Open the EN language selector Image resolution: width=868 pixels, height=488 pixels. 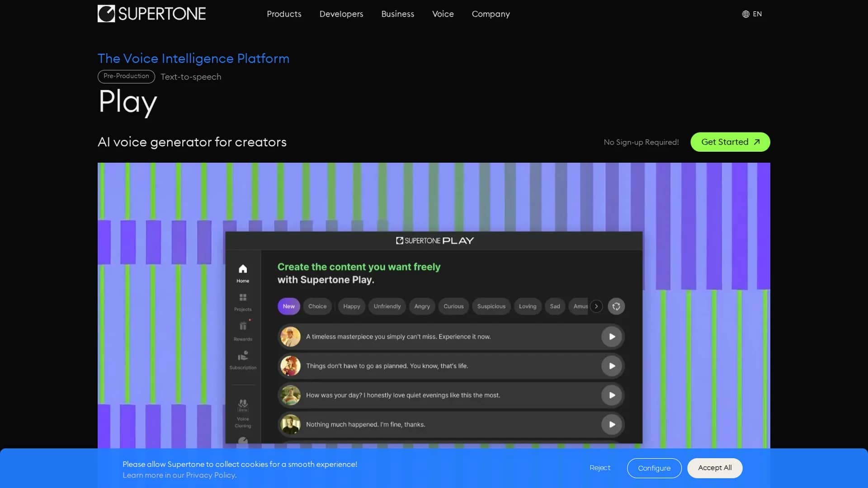752,14
